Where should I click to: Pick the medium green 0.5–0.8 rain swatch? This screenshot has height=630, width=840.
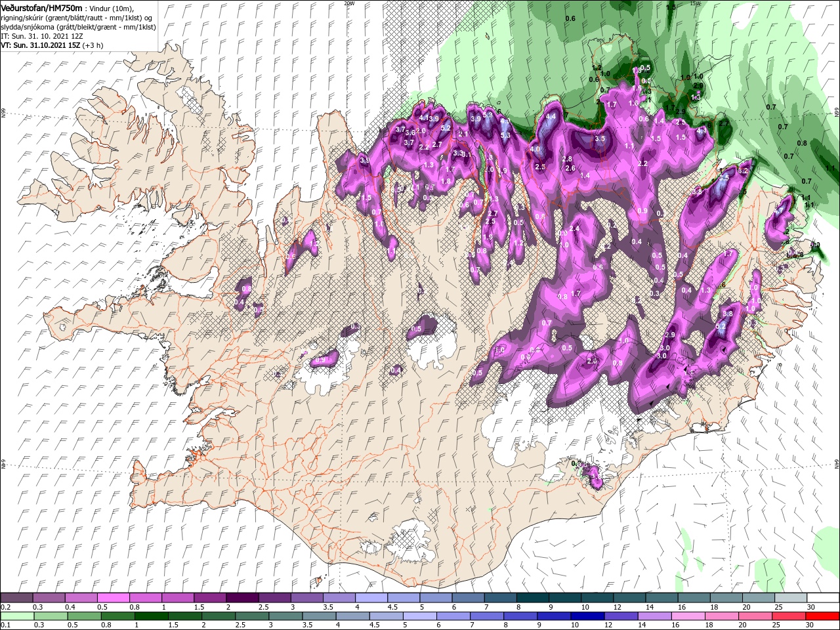click(x=84, y=616)
